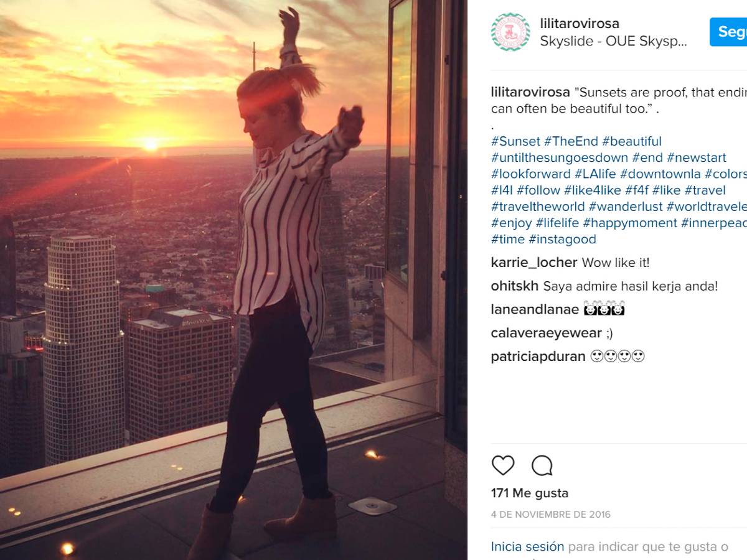Open the #instagood hashtag
Viewport: 747px width, 560px height.
pos(562,239)
